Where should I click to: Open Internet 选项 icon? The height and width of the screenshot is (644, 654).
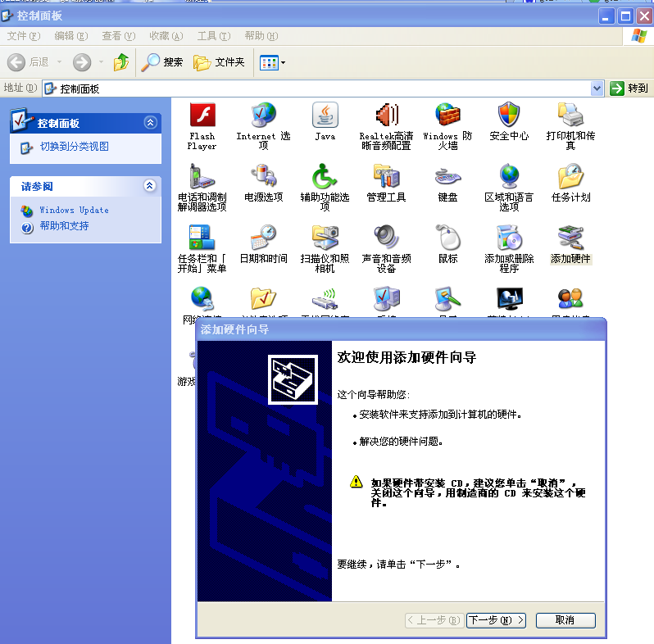[x=263, y=115]
